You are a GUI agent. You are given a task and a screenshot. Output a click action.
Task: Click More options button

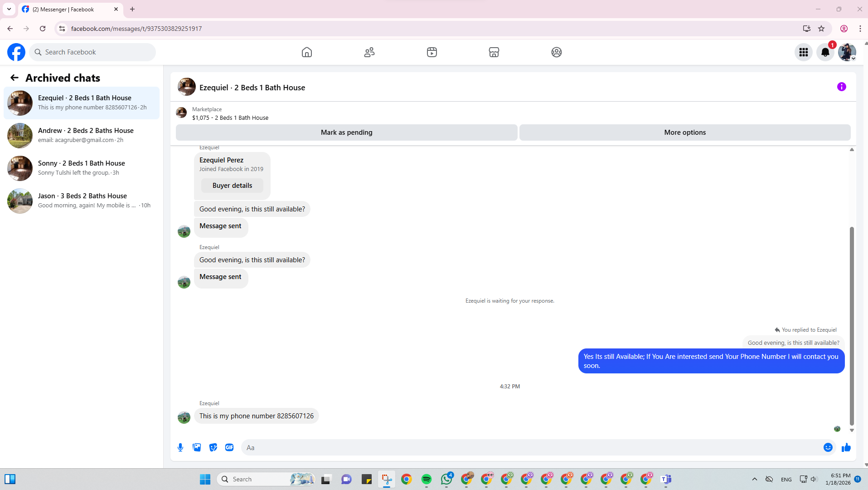(x=685, y=132)
